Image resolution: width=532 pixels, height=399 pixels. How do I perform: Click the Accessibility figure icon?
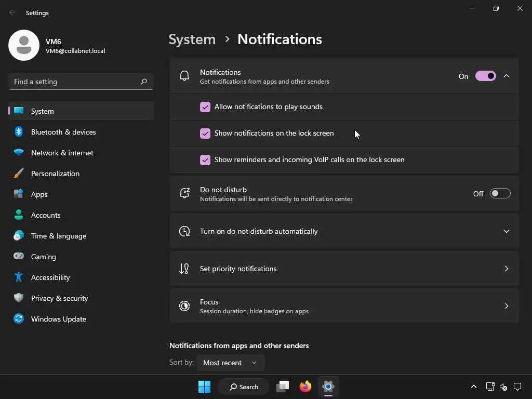[19, 277]
